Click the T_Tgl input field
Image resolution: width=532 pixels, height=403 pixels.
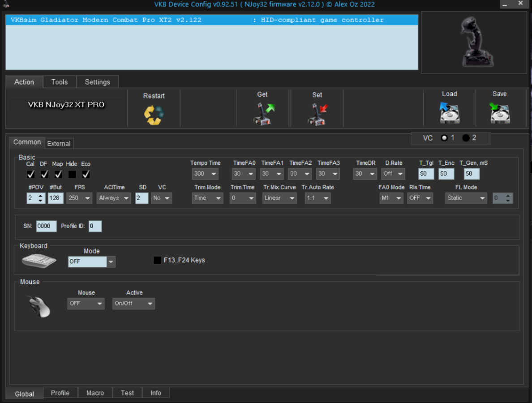pos(426,174)
